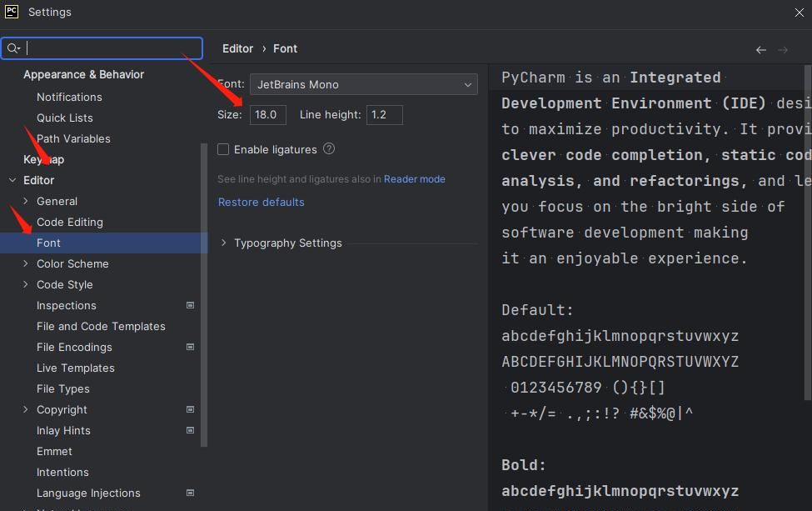Click the help icon beside Enable ligatures
The width and height of the screenshot is (812, 511).
coord(329,149)
